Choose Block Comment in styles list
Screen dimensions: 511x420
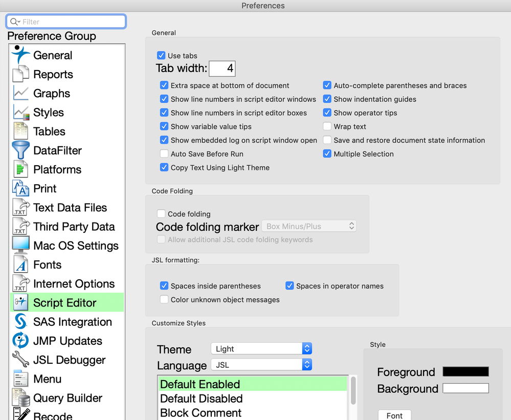coord(201,413)
